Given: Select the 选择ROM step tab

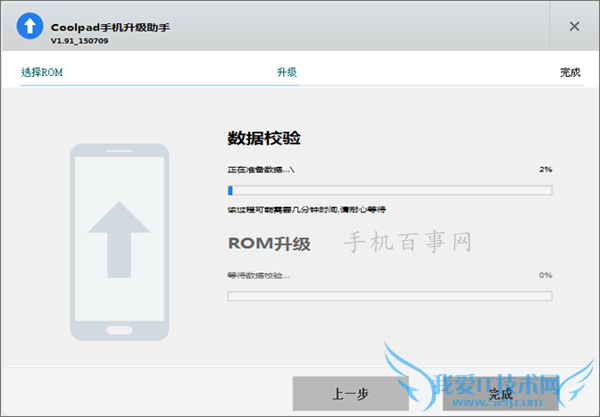Looking at the screenshot, I should coord(42,72).
